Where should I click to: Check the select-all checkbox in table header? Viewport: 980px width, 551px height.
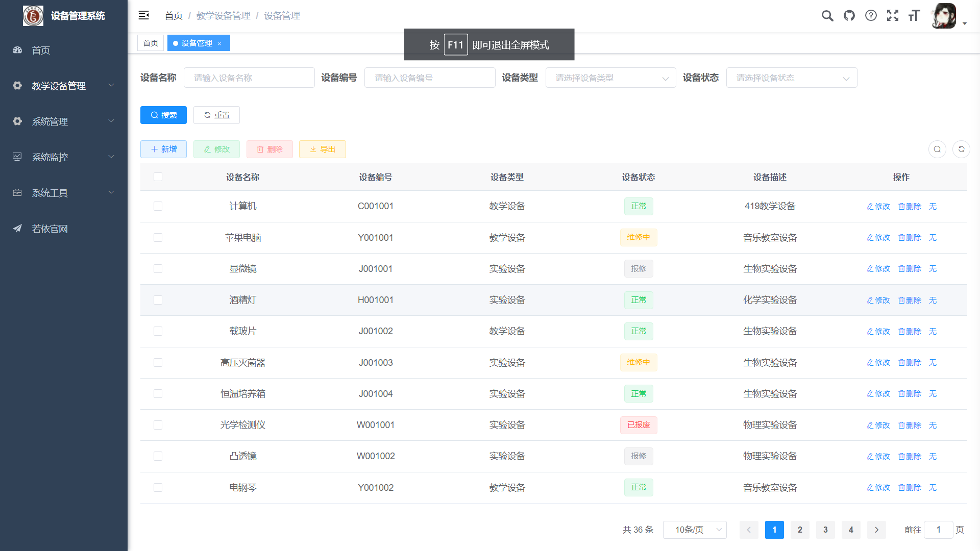(x=158, y=177)
